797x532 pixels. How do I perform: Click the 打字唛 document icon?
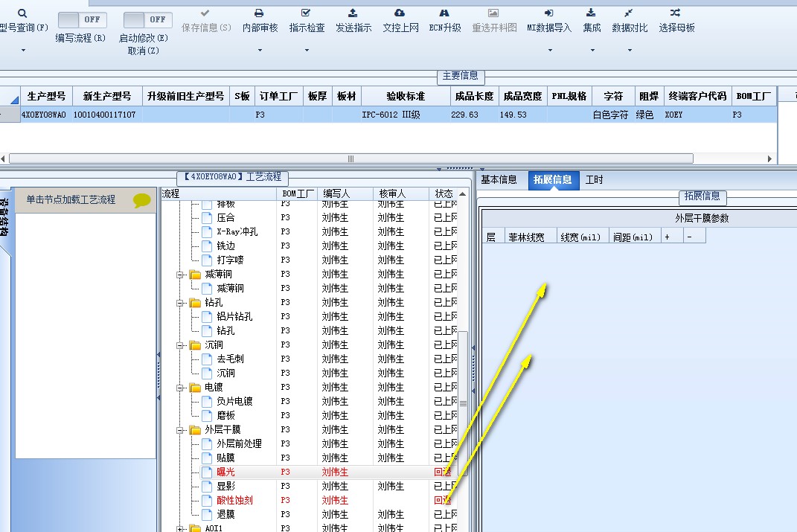[207, 260]
